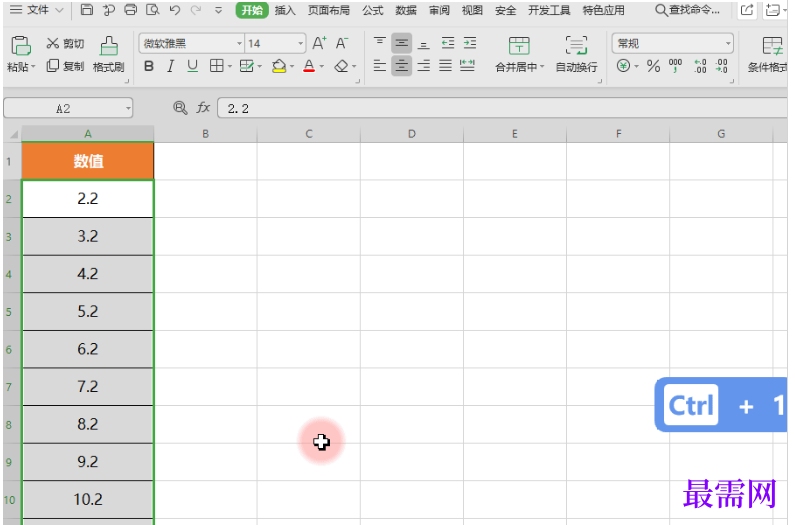Image resolution: width=795 pixels, height=525 pixels.
Task: Click decrease indent icon
Action: tap(448, 44)
